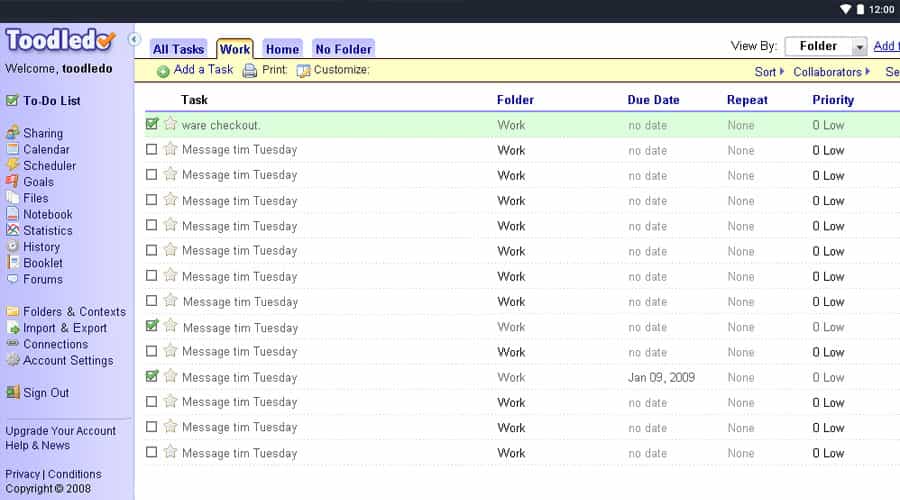The width and height of the screenshot is (900, 500).
Task: Click the green Add a Task plus icon
Action: point(163,71)
